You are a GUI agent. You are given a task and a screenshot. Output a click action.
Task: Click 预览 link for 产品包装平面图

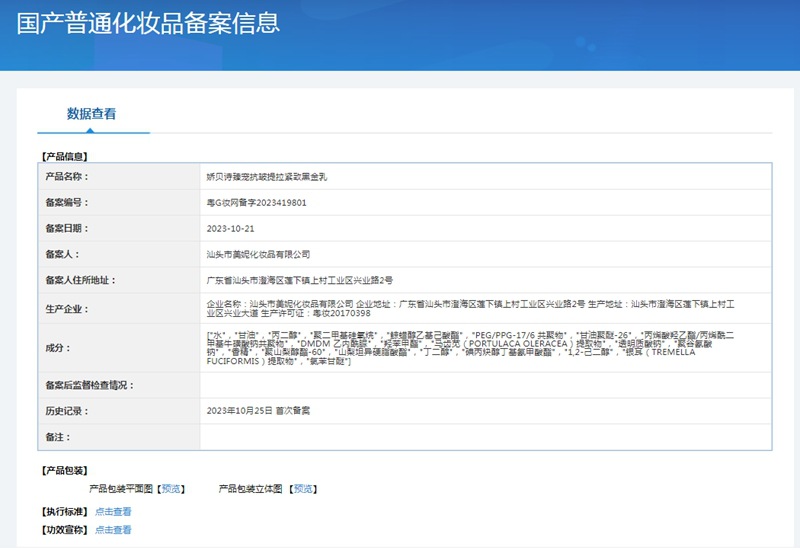click(171, 489)
